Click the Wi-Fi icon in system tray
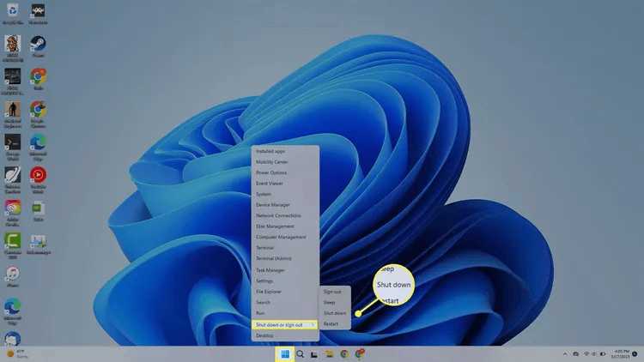The width and height of the screenshot is (644, 362). pyautogui.click(x=586, y=354)
